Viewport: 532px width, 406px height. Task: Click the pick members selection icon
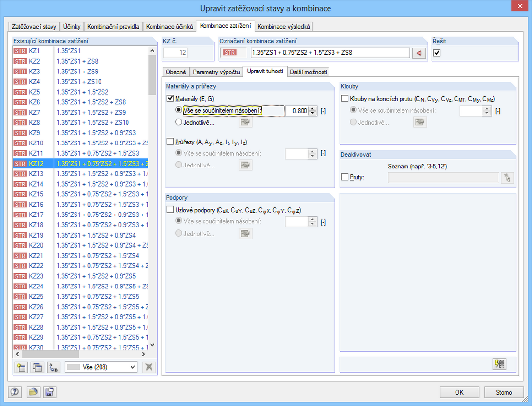point(507,178)
